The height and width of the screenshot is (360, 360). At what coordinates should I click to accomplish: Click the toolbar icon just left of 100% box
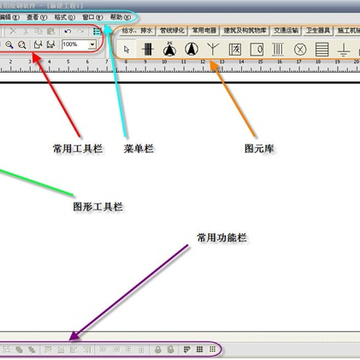tap(51, 45)
